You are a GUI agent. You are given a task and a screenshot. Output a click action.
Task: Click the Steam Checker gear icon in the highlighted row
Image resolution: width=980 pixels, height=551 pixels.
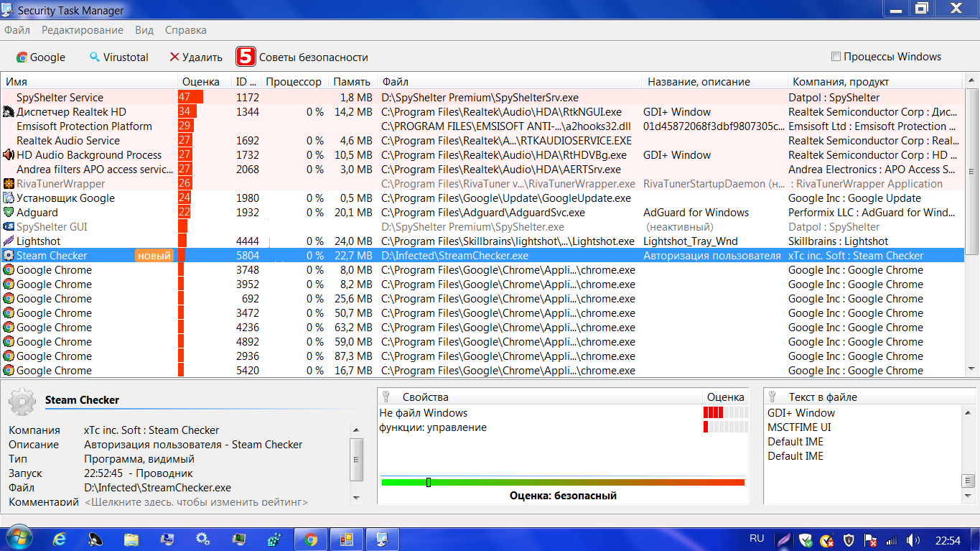click(x=9, y=256)
